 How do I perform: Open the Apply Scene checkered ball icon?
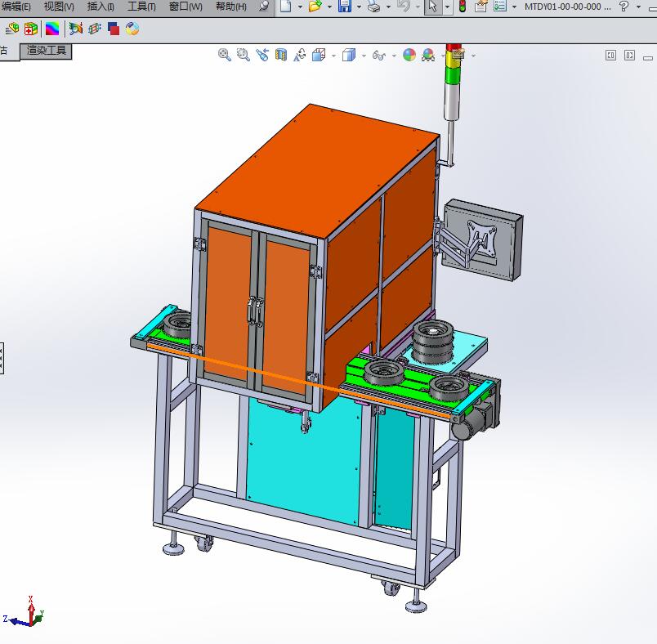tap(428, 55)
